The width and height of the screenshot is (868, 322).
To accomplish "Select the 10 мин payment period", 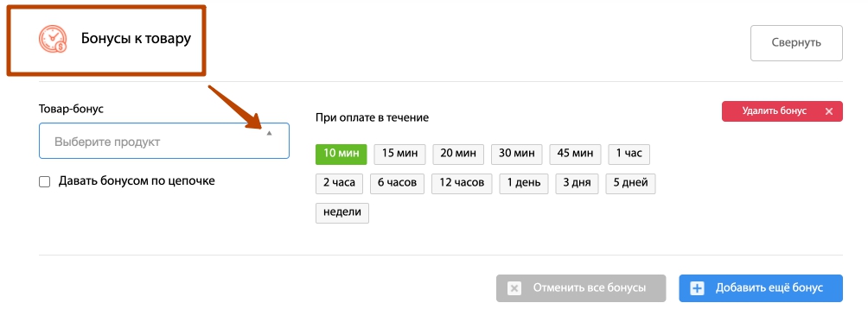I will tap(341, 155).
